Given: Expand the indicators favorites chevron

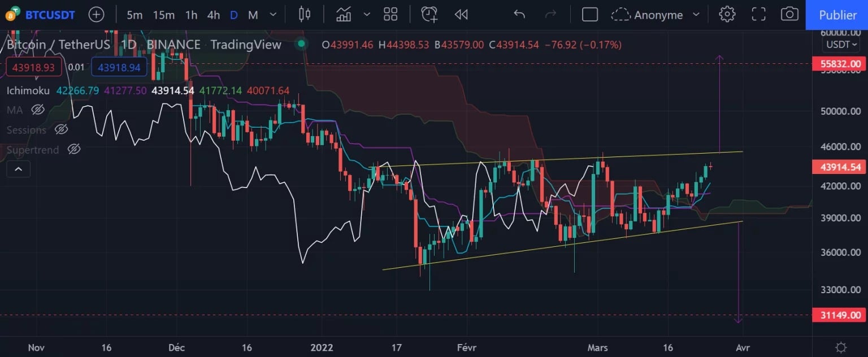Looking at the screenshot, I should (367, 15).
